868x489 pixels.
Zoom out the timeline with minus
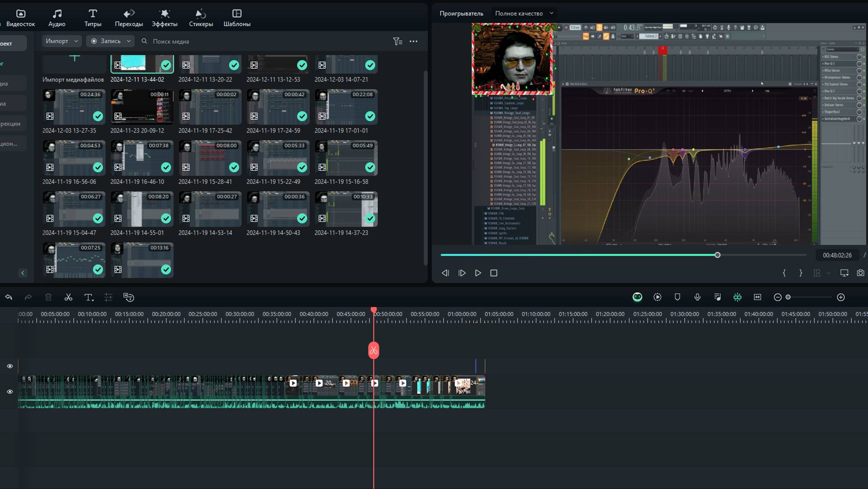(x=777, y=297)
